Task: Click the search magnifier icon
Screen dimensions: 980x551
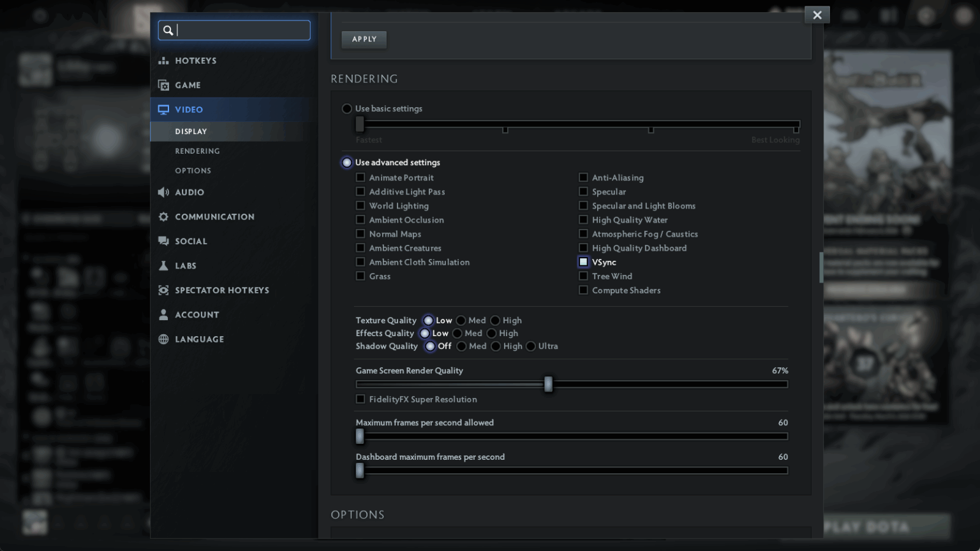Action: (168, 30)
